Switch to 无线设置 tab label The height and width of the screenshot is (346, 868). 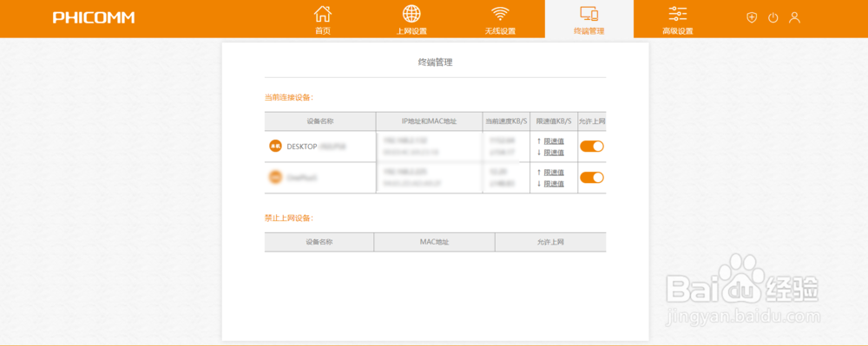coord(500,31)
